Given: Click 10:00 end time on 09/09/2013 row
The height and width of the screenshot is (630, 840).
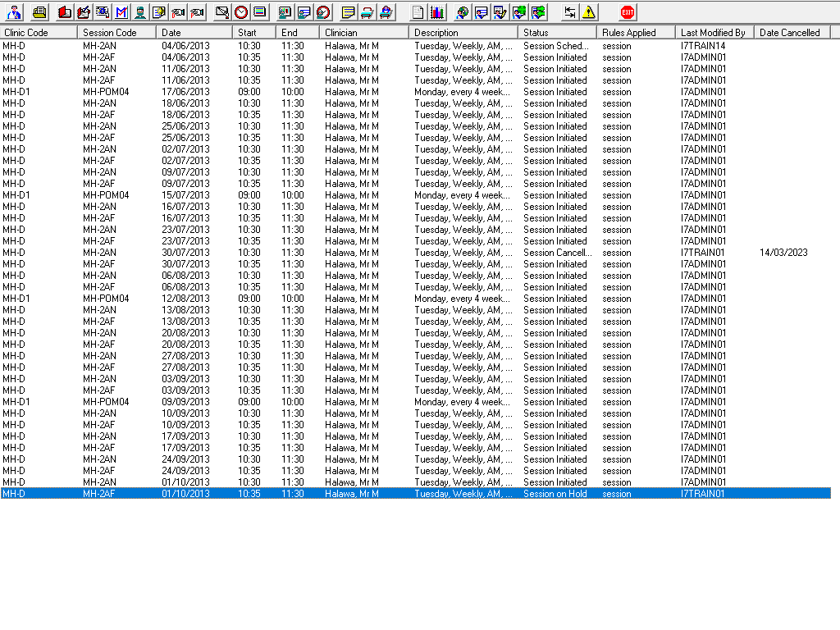Looking at the screenshot, I should tap(293, 402).
